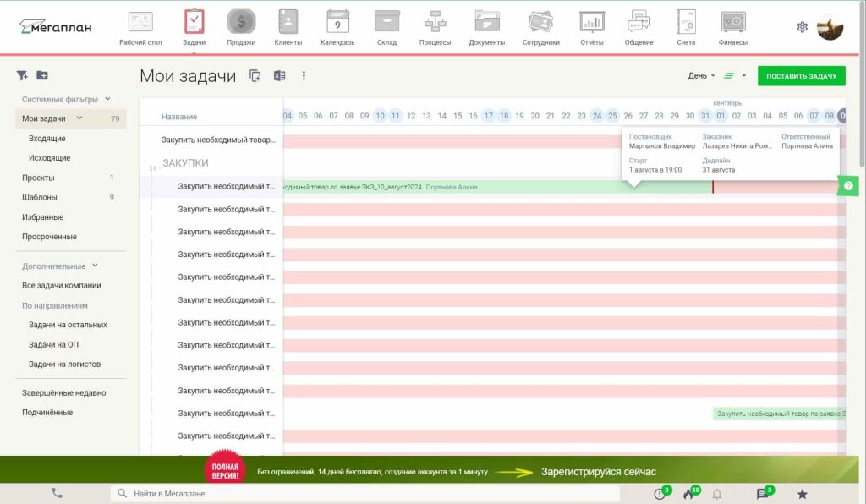
Task: Open the День scale dropdown
Action: 701,76
